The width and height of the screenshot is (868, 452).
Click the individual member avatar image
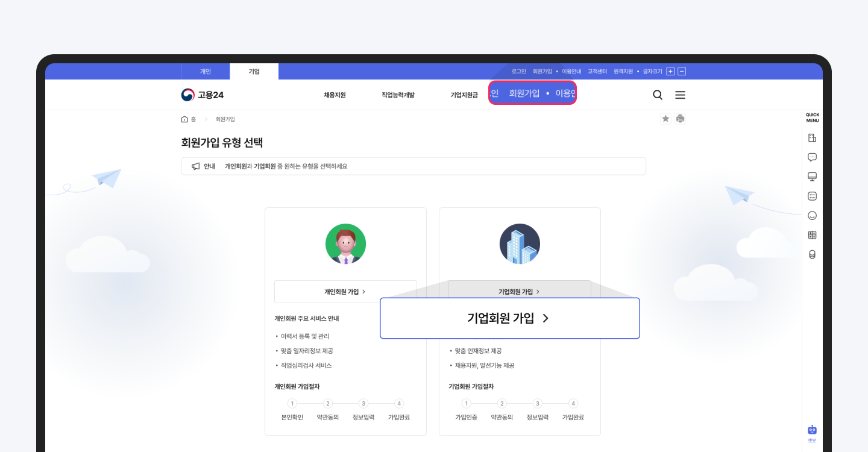click(x=345, y=244)
